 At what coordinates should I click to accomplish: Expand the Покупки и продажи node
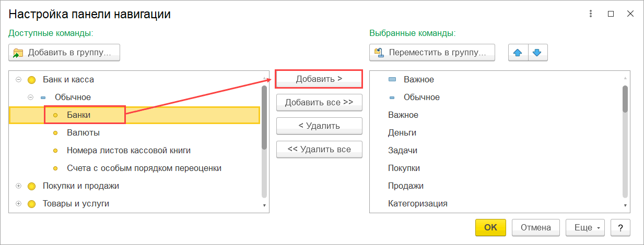(18, 186)
